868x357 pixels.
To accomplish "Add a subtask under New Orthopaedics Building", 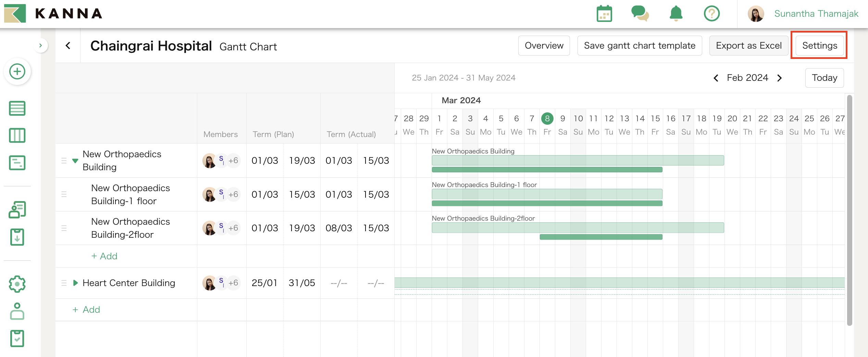I will (x=104, y=256).
